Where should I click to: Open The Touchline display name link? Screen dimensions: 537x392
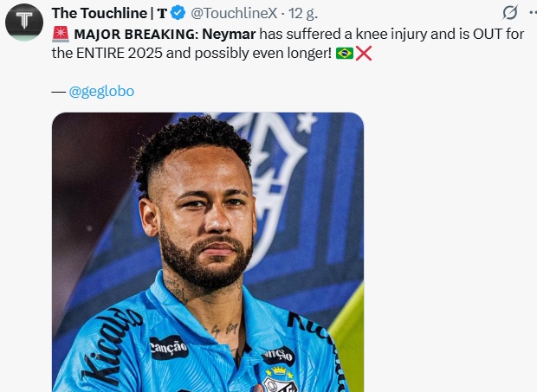100,13
